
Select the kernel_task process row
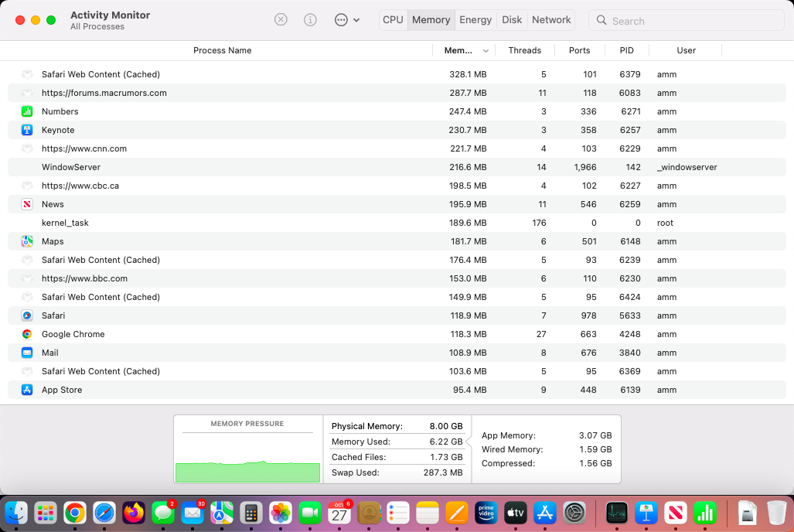[x=397, y=223]
